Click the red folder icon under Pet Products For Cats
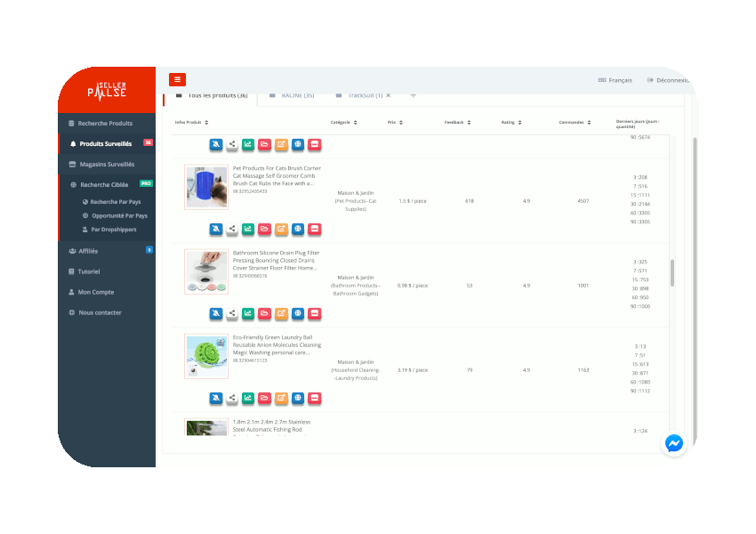Viewport: 756px width, 534px height. point(264,228)
